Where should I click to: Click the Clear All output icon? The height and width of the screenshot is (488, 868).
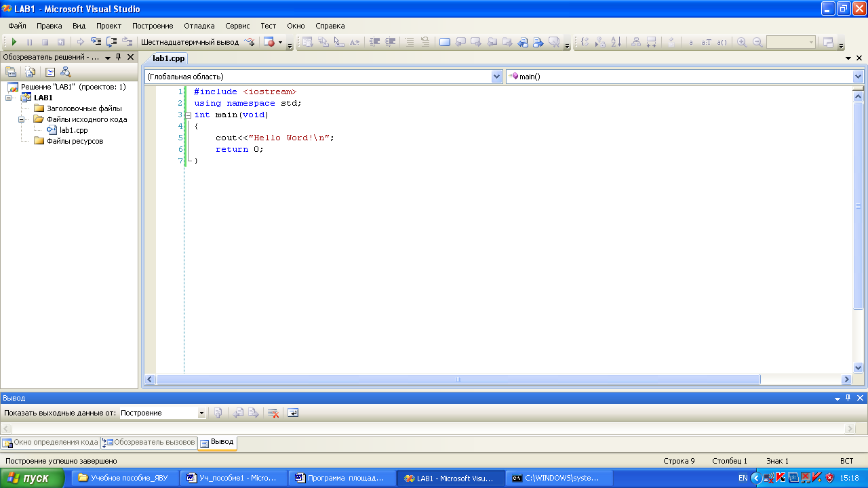click(273, 413)
